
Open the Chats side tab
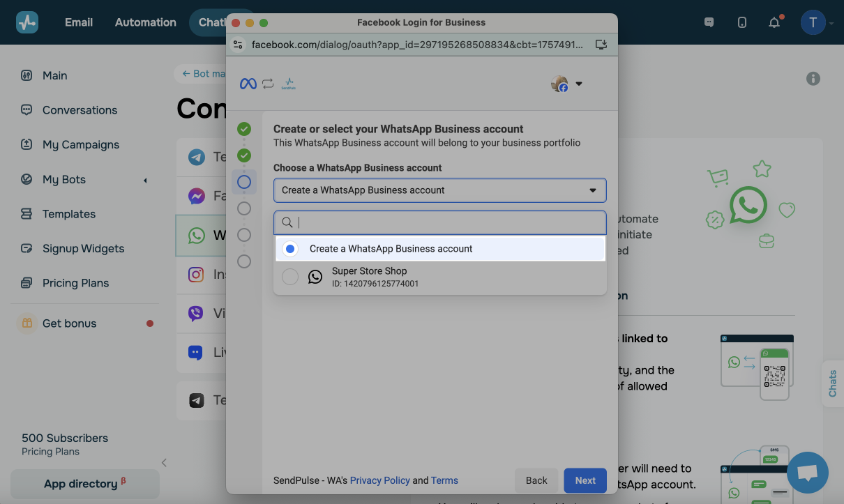coord(833,383)
